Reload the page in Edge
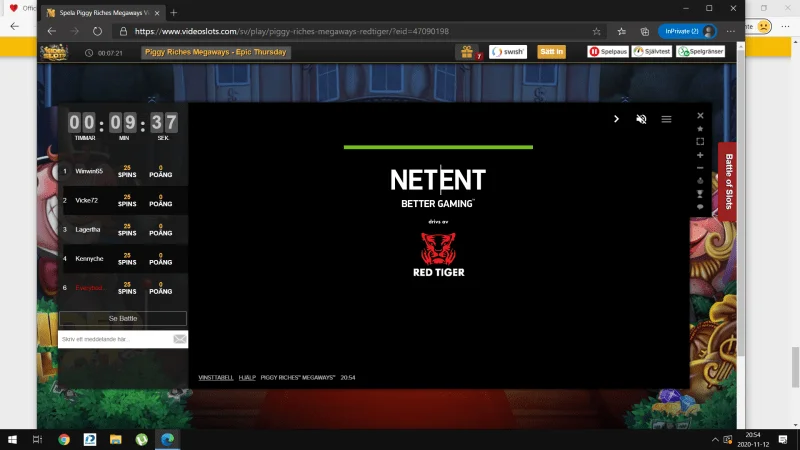The width and height of the screenshot is (800, 450). pyautogui.click(x=97, y=31)
